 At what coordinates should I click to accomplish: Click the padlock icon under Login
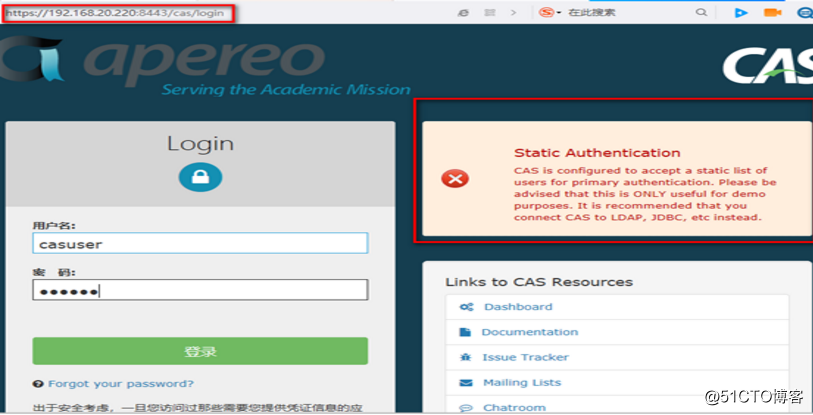coord(201,177)
